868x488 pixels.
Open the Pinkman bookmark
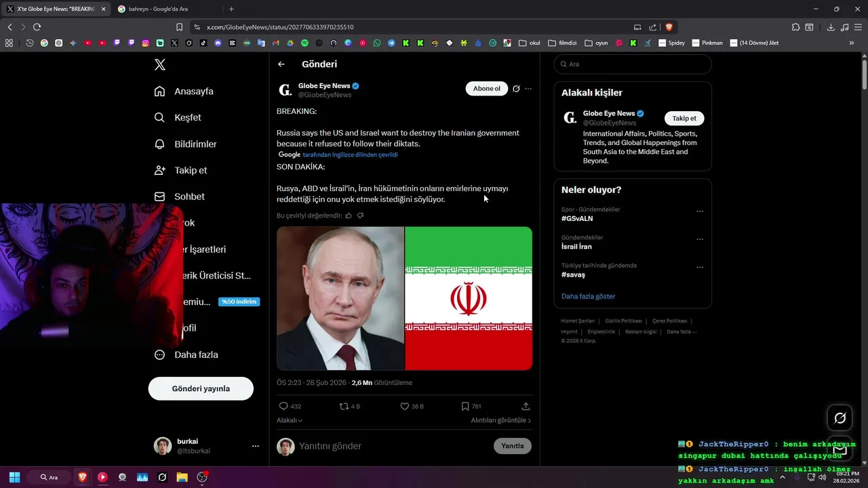[x=707, y=43]
